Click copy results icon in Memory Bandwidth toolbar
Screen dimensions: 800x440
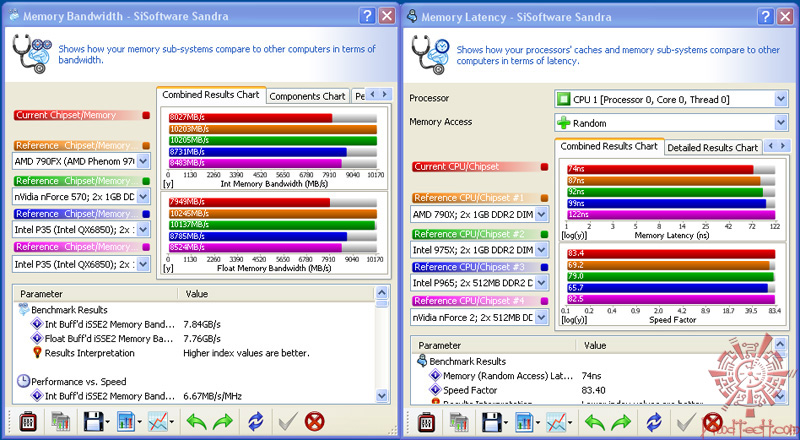(60, 422)
